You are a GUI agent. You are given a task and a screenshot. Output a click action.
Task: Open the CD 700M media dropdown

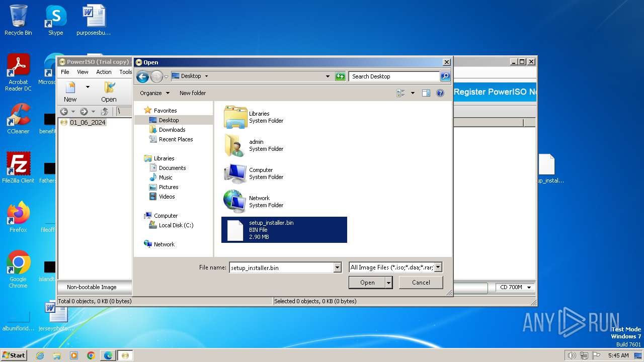pos(515,287)
